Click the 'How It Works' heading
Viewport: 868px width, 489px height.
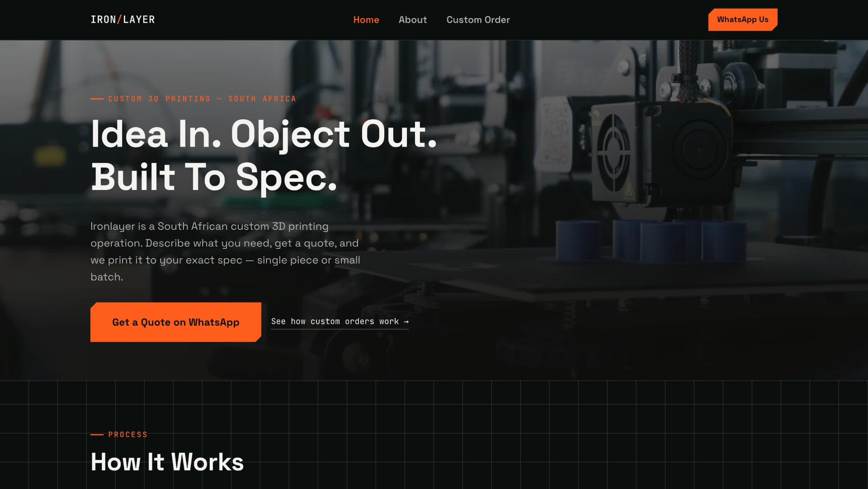tap(167, 462)
